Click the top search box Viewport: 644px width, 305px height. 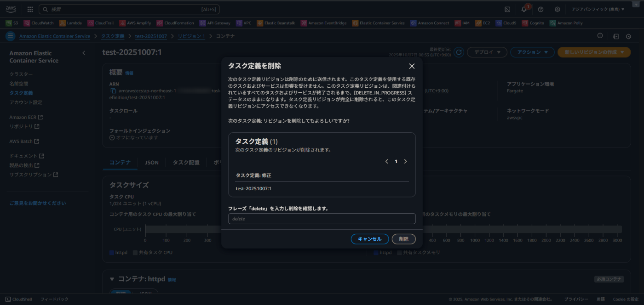click(x=129, y=9)
